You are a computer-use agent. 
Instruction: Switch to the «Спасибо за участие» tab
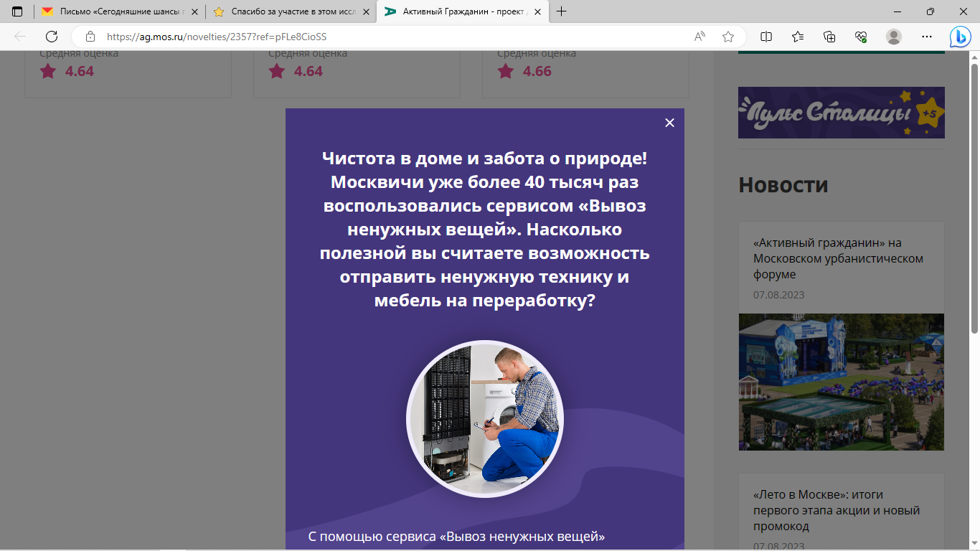293,11
